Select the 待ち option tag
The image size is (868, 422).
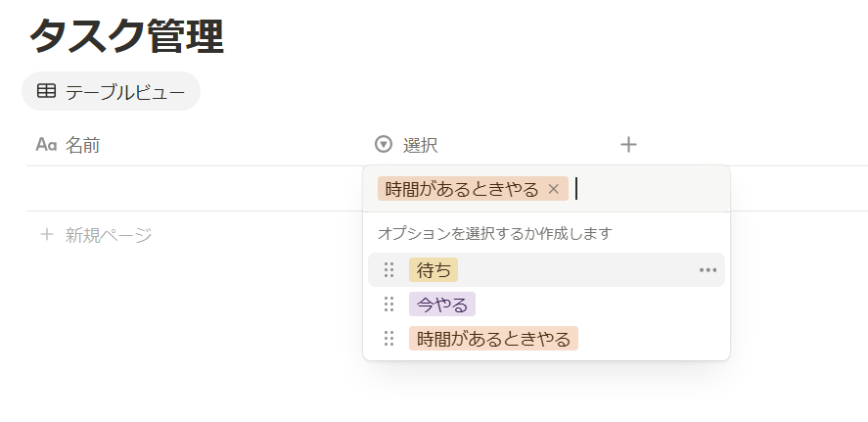(x=434, y=270)
